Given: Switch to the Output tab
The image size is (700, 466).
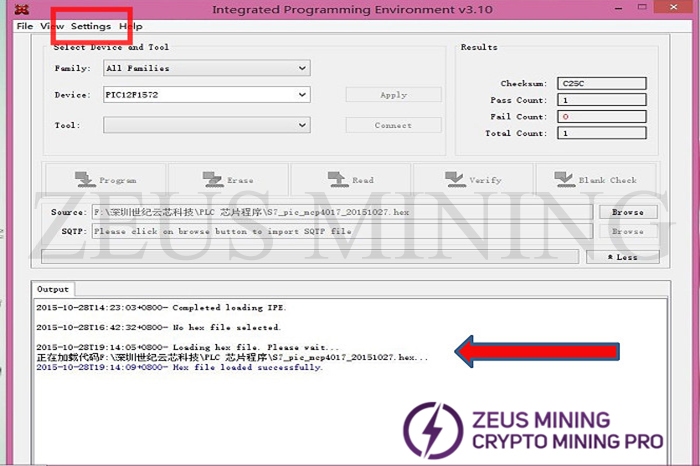Looking at the screenshot, I should coord(51,289).
